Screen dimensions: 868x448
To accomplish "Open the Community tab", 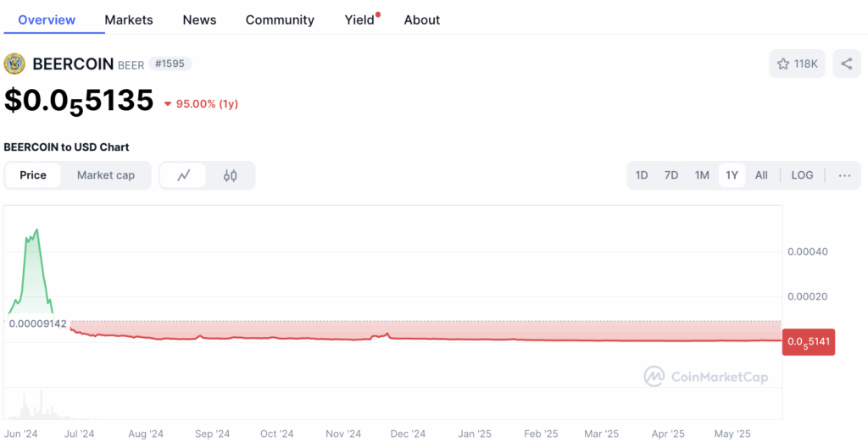I will click(x=280, y=20).
